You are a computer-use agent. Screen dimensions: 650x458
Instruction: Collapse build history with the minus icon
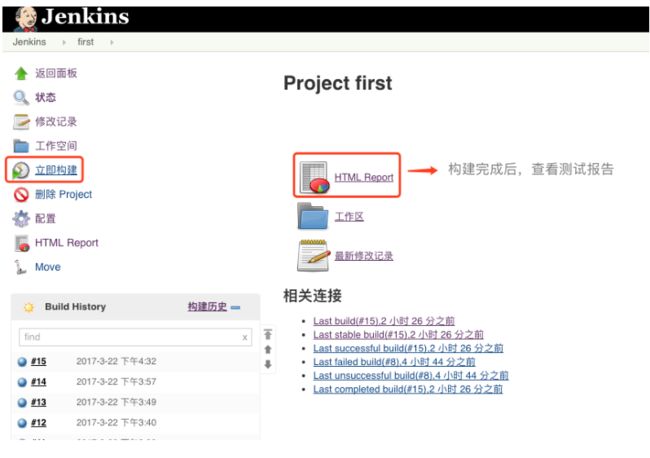[235, 308]
